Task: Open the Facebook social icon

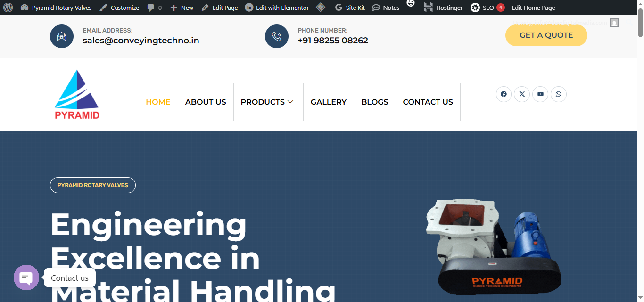Action: coord(504,94)
